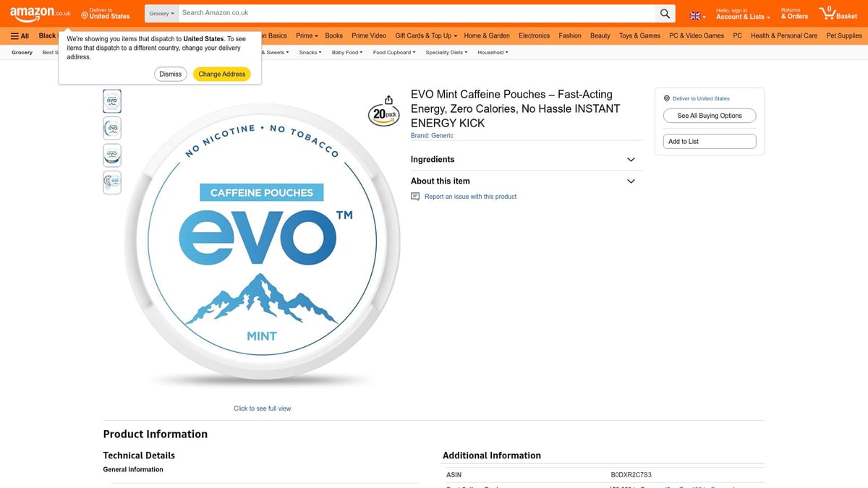
Task: Dismiss the dispatch notification popup
Action: pyautogui.click(x=170, y=74)
